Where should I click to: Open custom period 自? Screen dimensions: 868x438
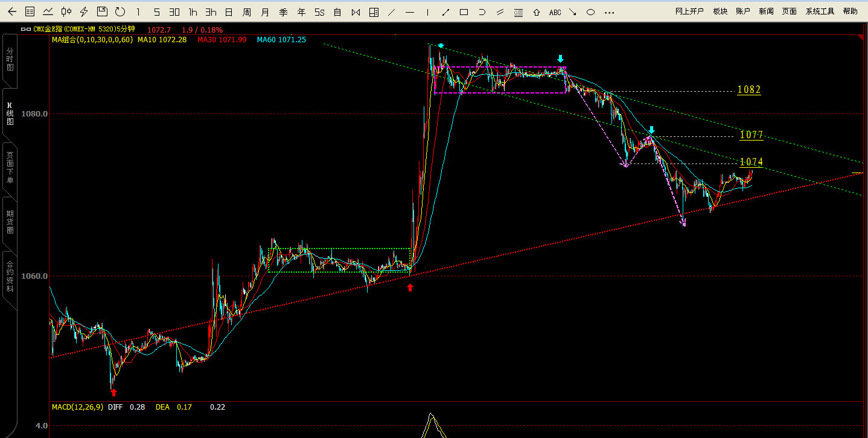click(337, 11)
